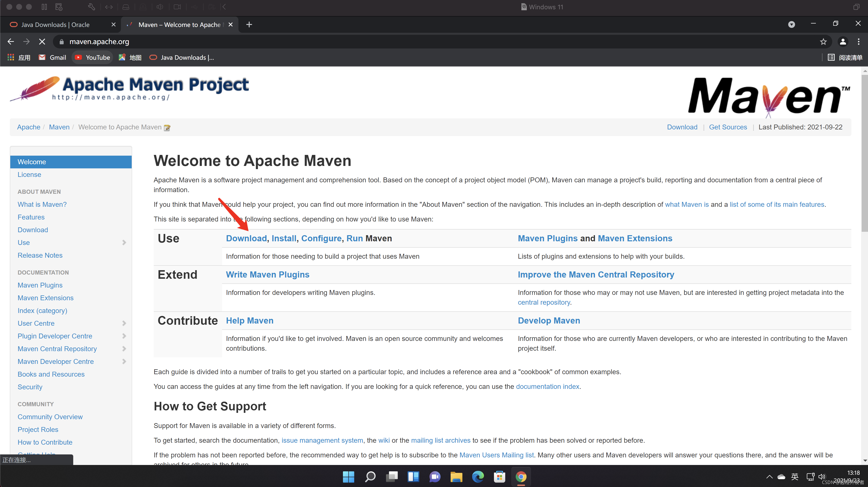The width and height of the screenshot is (868, 487).
Task: Open Write Maven Plugins link
Action: [268, 275]
